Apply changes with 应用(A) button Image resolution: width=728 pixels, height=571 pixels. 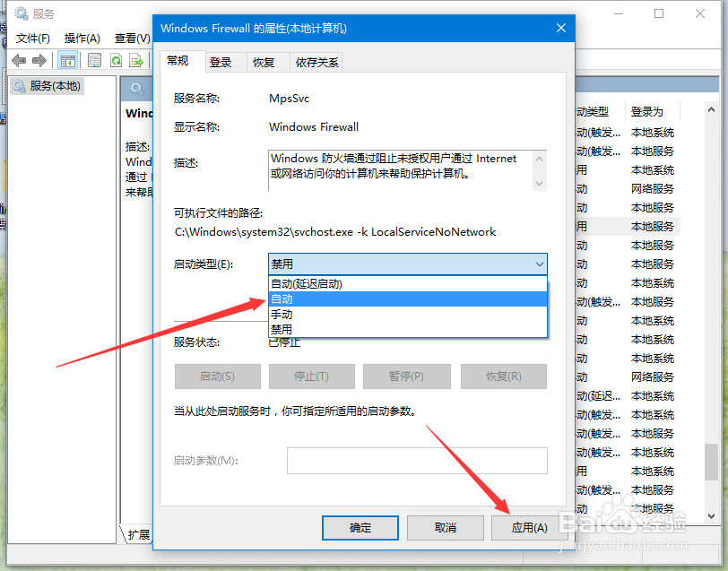coord(529,528)
